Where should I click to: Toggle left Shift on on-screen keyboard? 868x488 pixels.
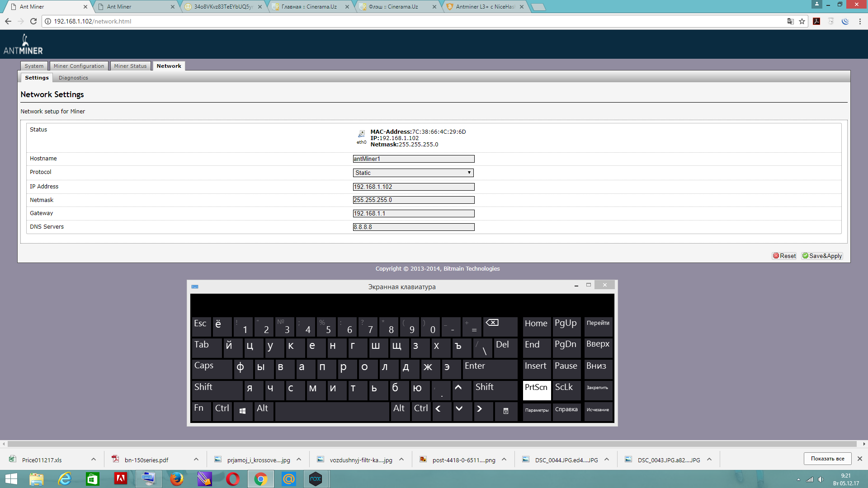[x=217, y=390]
